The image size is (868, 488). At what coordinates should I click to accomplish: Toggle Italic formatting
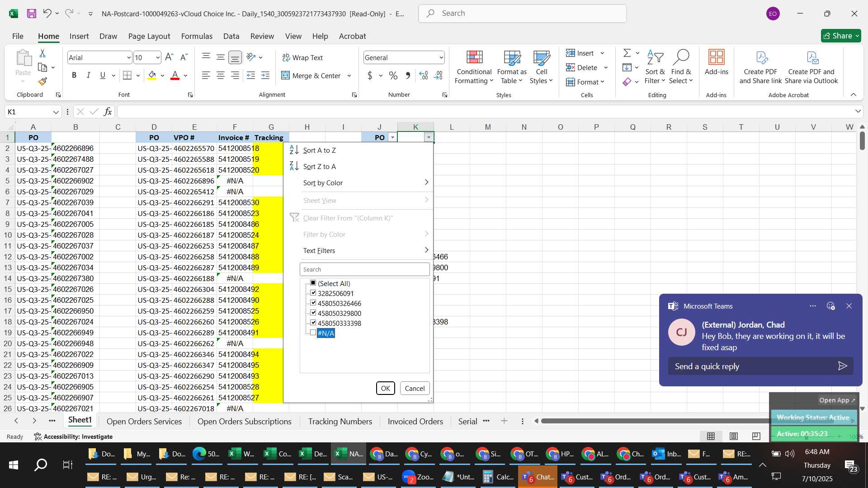click(89, 75)
